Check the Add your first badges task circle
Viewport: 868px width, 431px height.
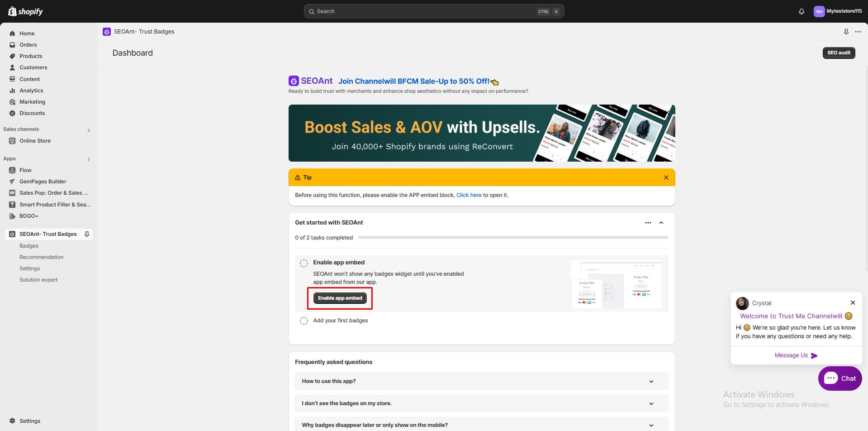tap(304, 321)
